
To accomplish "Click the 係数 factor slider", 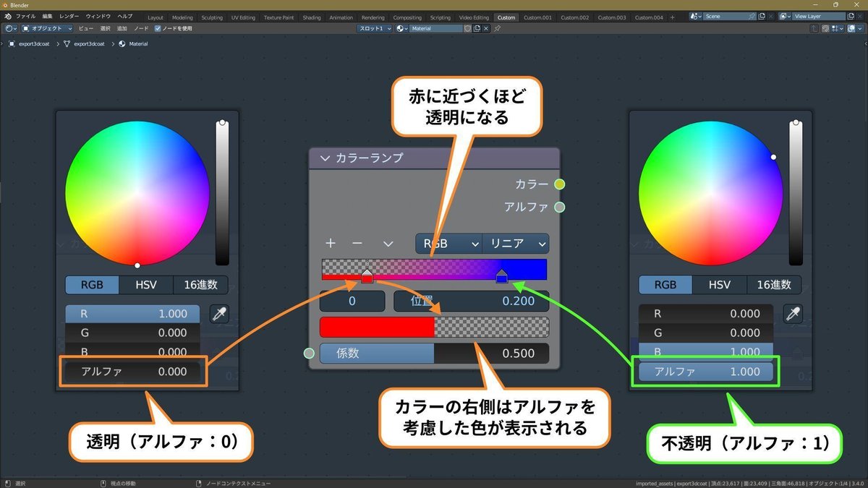I will (x=434, y=354).
